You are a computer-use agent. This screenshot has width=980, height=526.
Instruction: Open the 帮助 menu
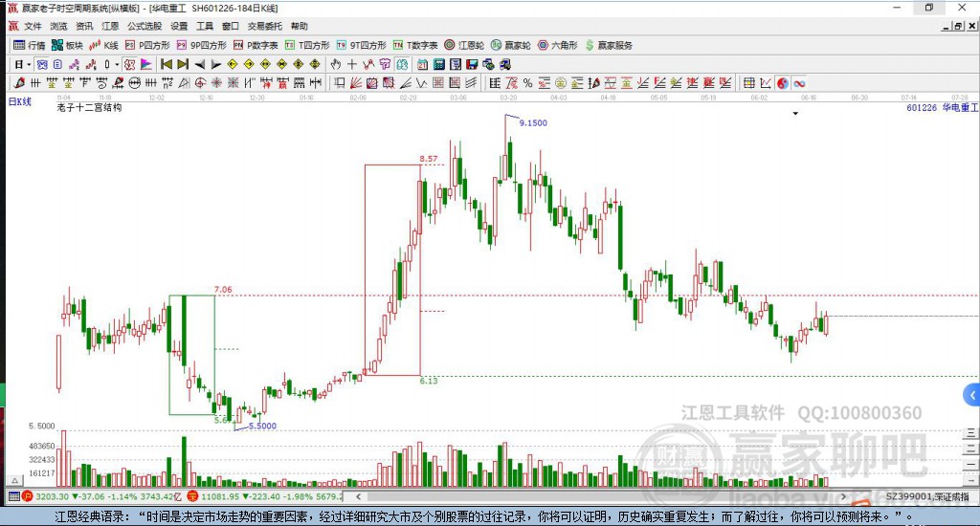299,26
